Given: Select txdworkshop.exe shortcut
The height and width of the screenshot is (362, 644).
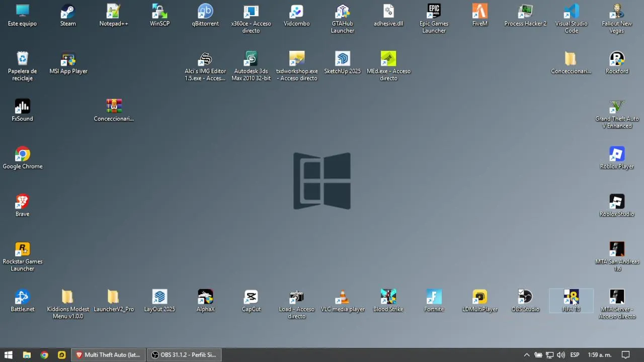Looking at the screenshot, I should (297, 66).
